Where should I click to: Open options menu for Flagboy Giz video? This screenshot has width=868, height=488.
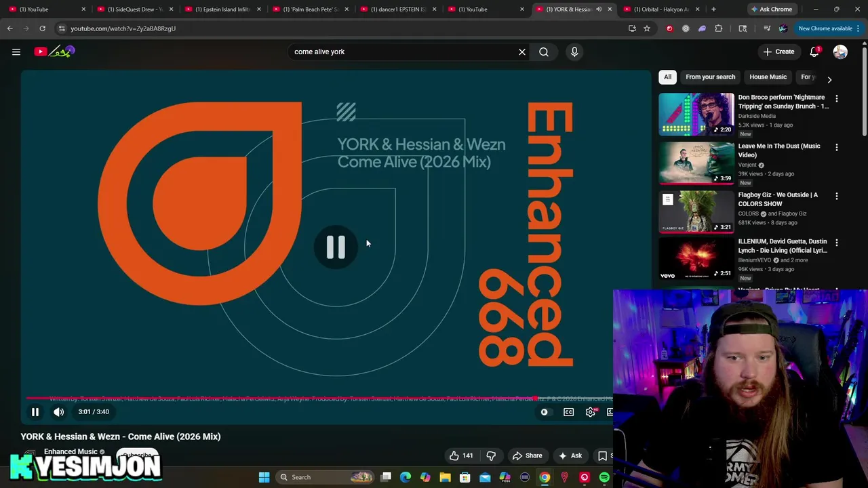pyautogui.click(x=836, y=196)
